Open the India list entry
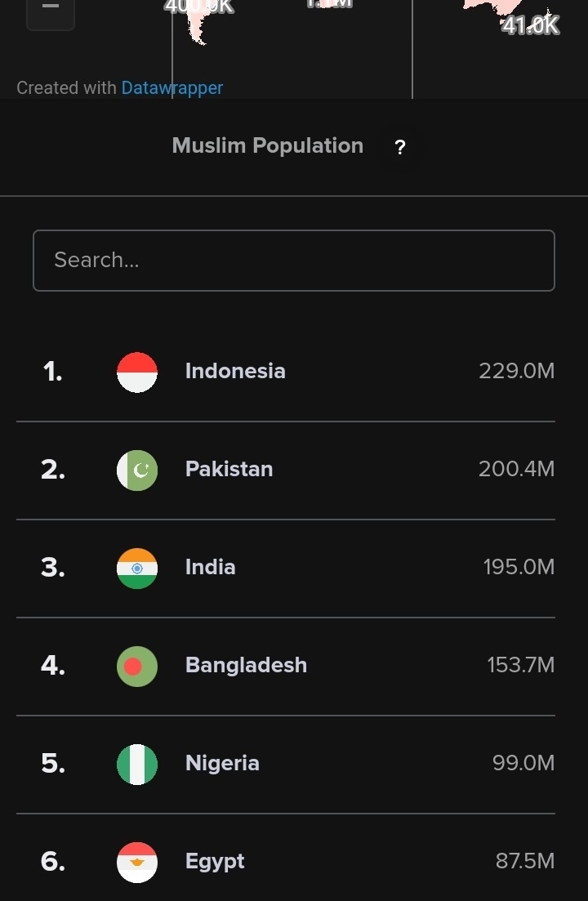Viewport: 588px width, 901px height. pos(285,569)
